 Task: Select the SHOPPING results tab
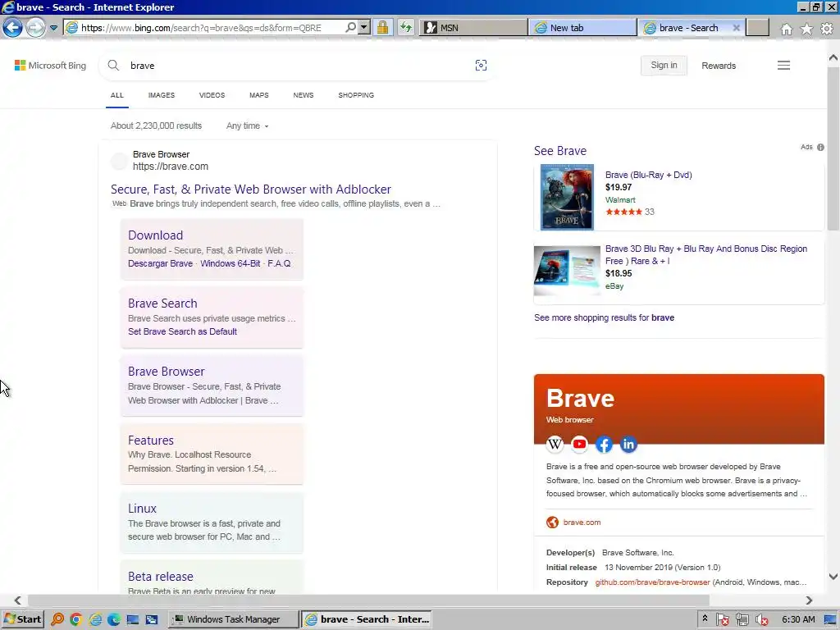[356, 95]
